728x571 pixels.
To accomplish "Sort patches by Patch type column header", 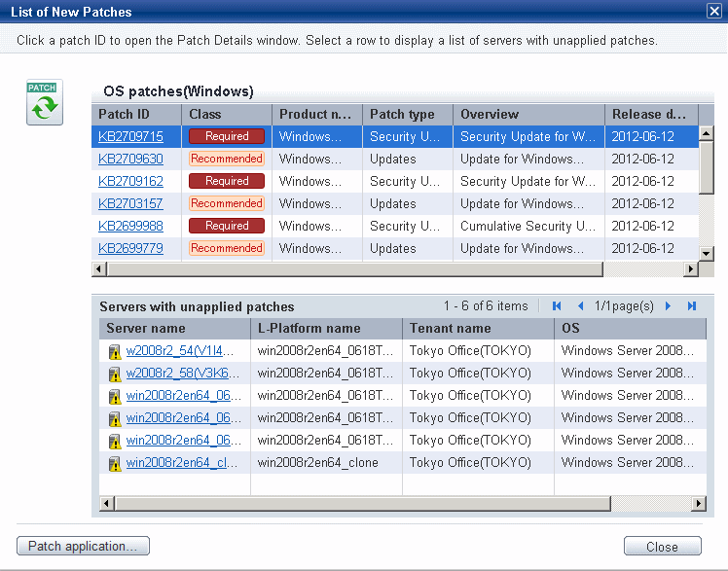I will pos(408,114).
